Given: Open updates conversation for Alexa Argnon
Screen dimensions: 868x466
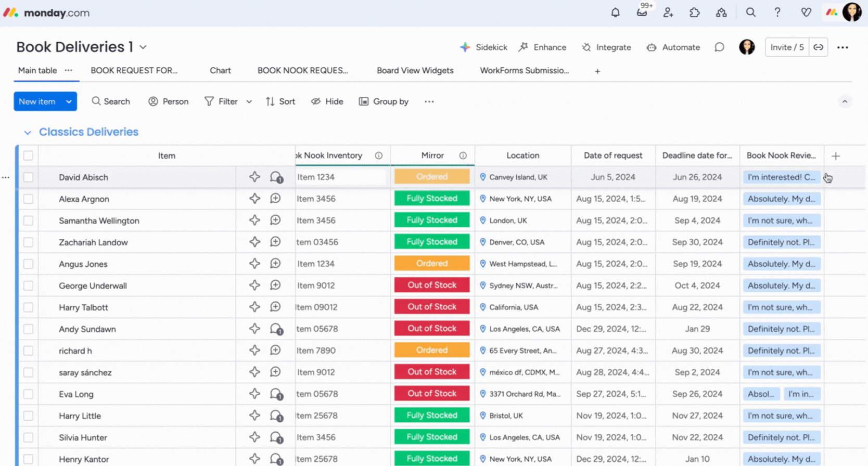Looking at the screenshot, I should [x=275, y=199].
